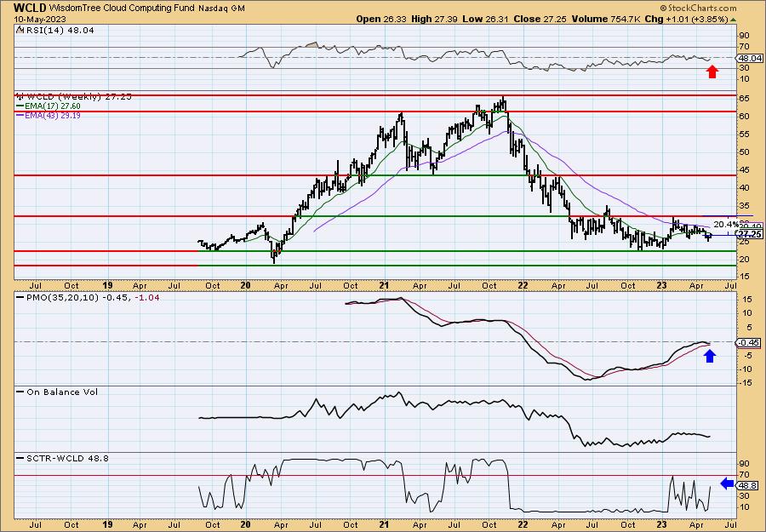Click the Nasdaq GM exchange label

point(222,9)
